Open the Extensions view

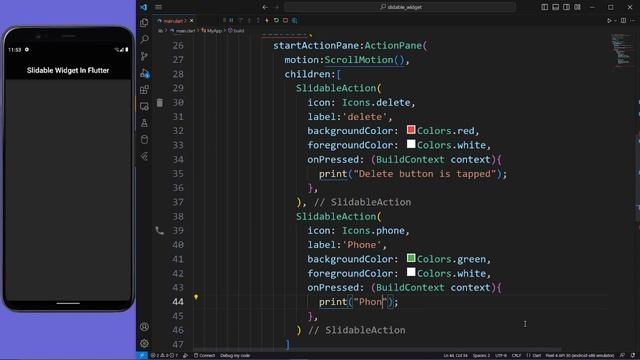pyautogui.click(x=144, y=90)
